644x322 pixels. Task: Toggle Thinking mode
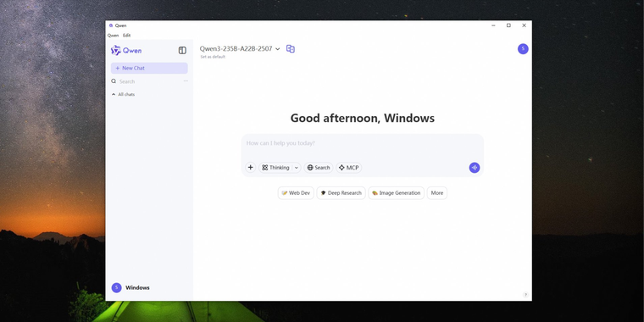(x=275, y=168)
